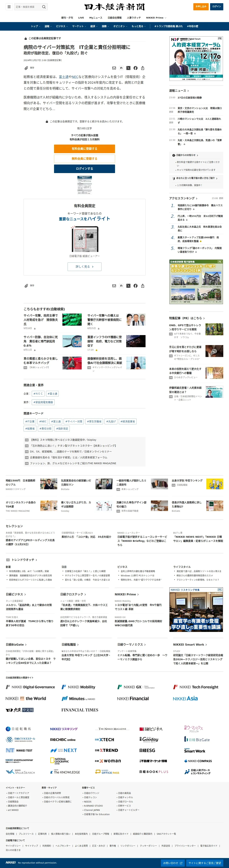Expand the トップ navigation dropdown
The height and width of the screenshot is (868, 229).
[35, 26]
